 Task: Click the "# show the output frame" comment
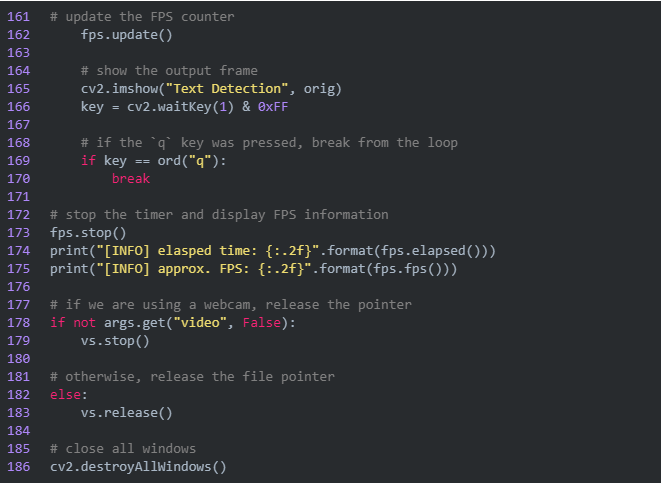click(169, 70)
